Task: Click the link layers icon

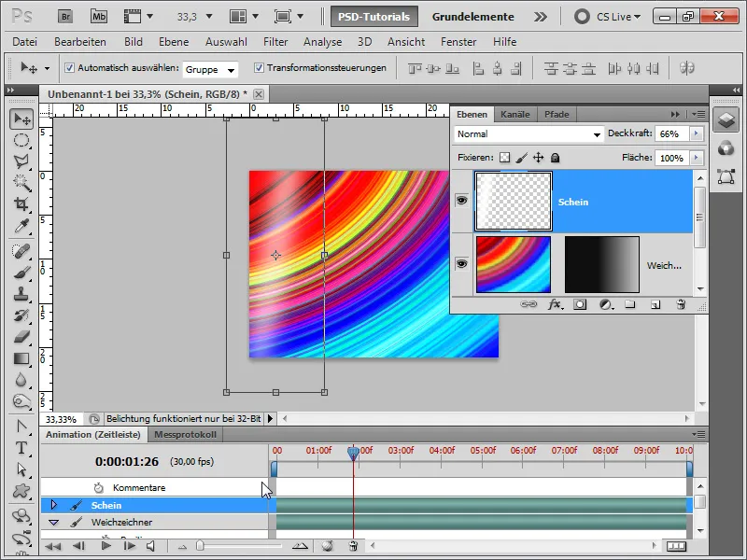Action: point(528,304)
